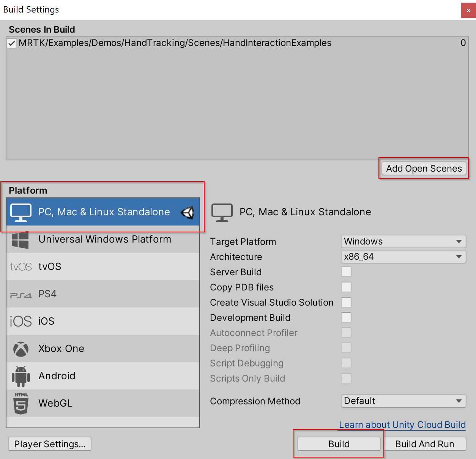This screenshot has width=476, height=459.
Task: Open Player Settings
Action: (x=50, y=444)
